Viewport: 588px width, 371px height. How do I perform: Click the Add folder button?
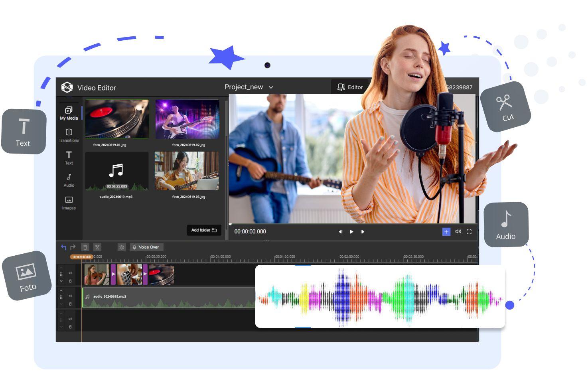(204, 230)
